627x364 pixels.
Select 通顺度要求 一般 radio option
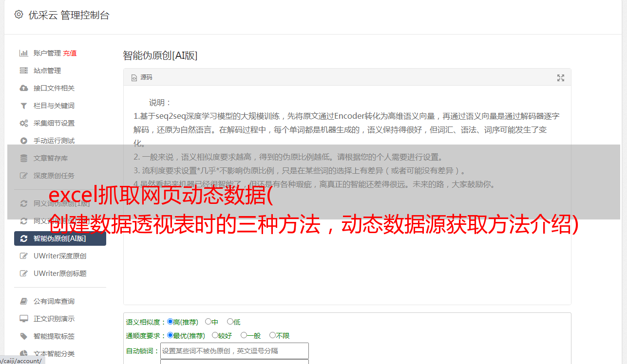click(x=244, y=335)
